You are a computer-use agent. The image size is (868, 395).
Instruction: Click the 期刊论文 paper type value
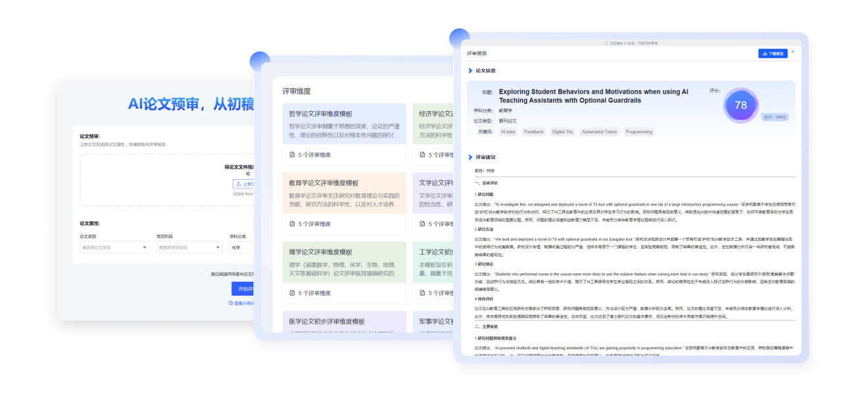[508, 121]
